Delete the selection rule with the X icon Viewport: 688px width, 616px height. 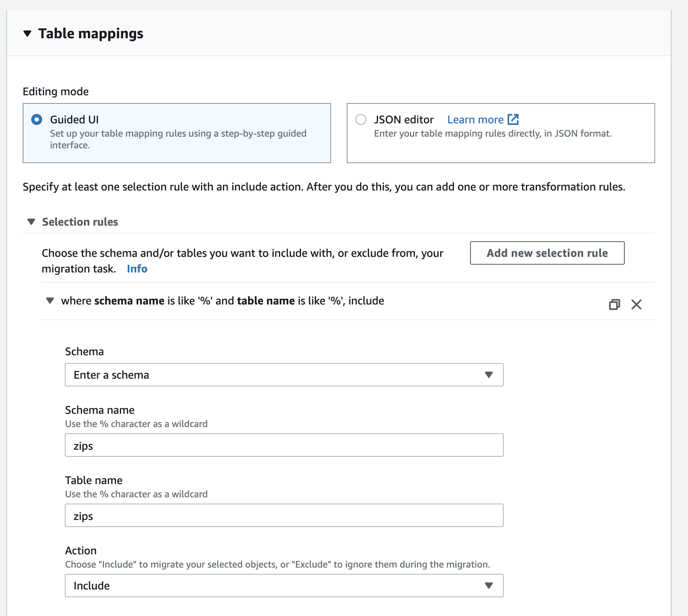click(x=637, y=305)
